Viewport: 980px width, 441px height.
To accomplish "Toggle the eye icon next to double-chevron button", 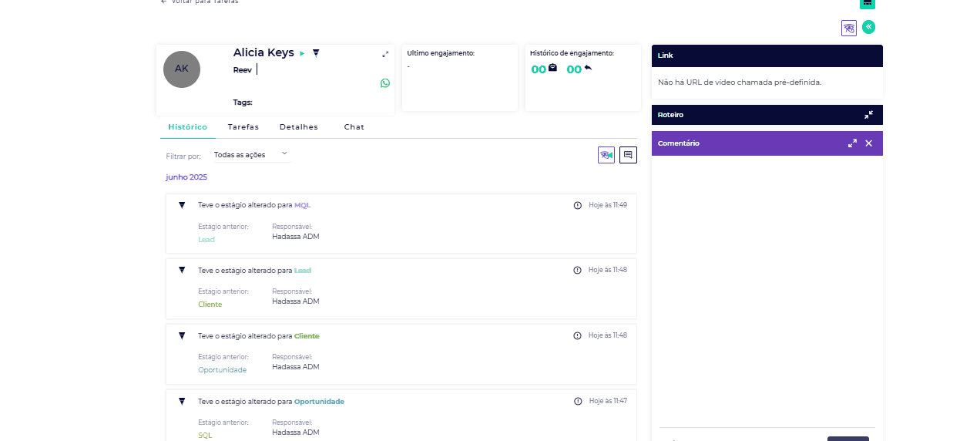I will click(x=849, y=28).
